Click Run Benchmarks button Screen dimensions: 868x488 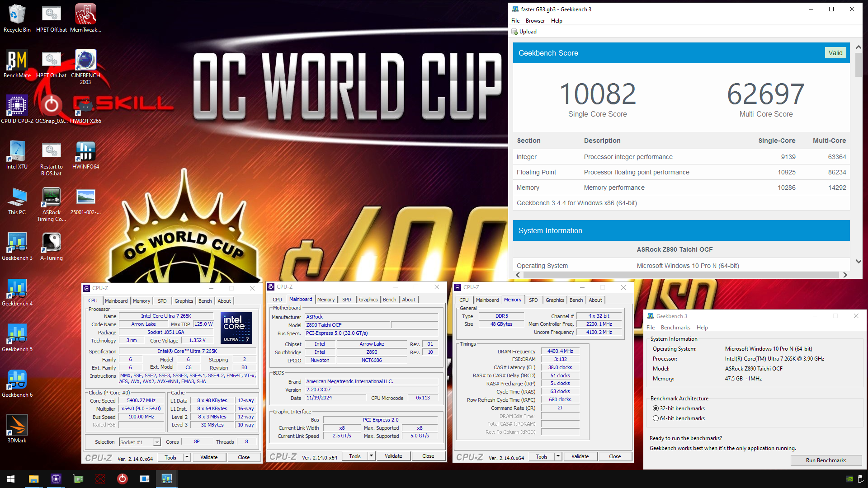tap(826, 460)
